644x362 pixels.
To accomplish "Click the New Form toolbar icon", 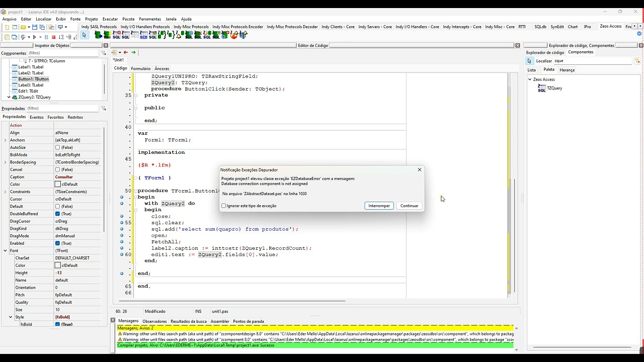I will pos(15,27).
